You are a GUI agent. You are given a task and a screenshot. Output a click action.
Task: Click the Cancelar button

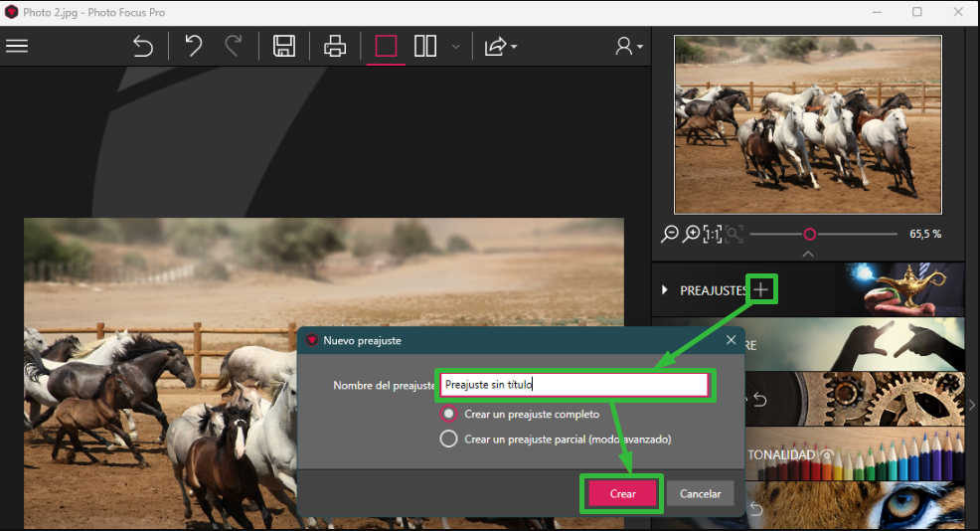click(x=700, y=493)
